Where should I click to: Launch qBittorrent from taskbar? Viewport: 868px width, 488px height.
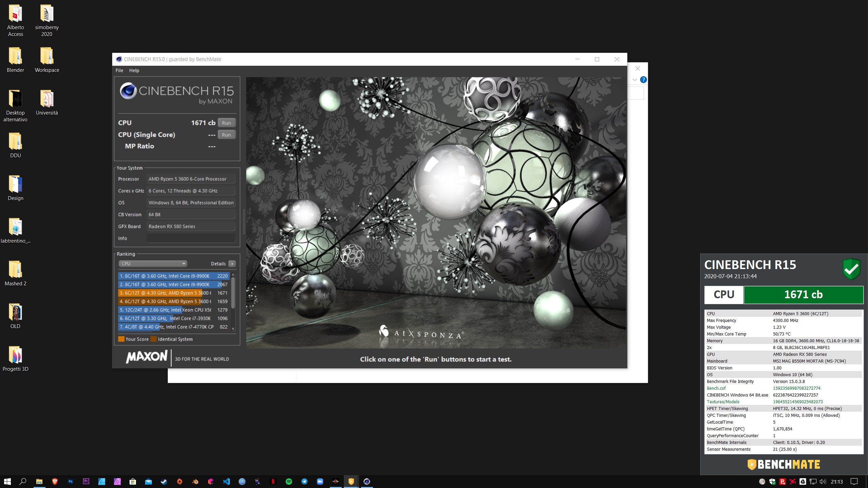(242, 481)
